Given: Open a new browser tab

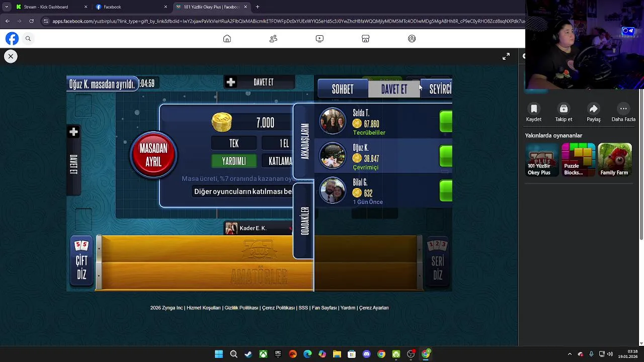Looking at the screenshot, I should (258, 7).
